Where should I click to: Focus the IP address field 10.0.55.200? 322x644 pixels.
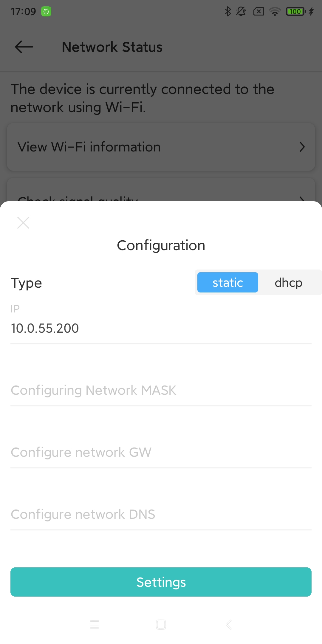click(x=161, y=328)
